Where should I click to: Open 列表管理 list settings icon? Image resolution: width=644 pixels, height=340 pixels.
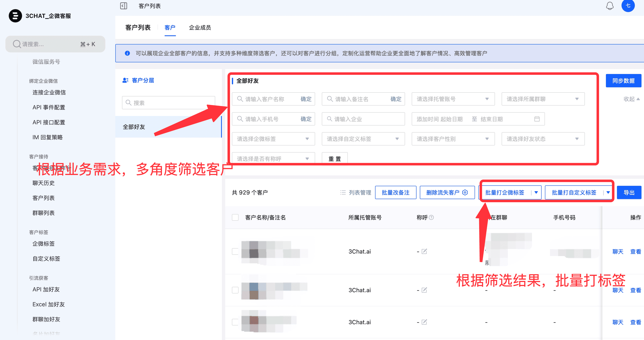[343, 192]
